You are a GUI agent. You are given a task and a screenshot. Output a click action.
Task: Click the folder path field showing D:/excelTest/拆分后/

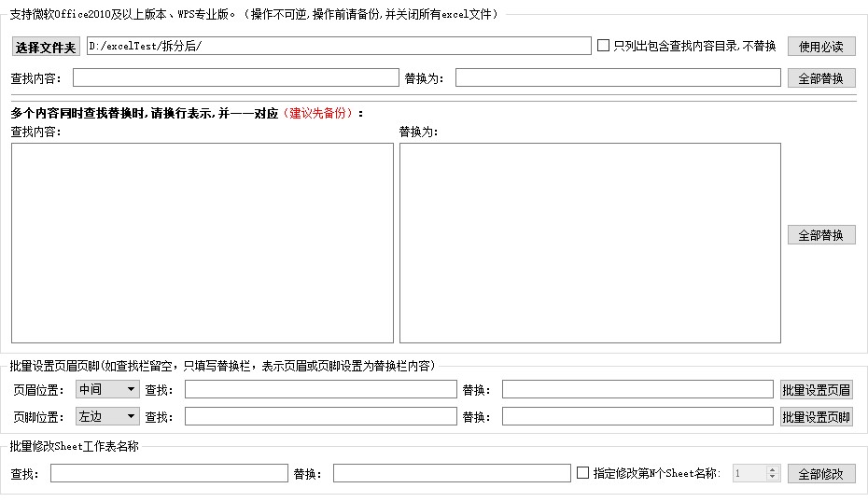[339, 46]
